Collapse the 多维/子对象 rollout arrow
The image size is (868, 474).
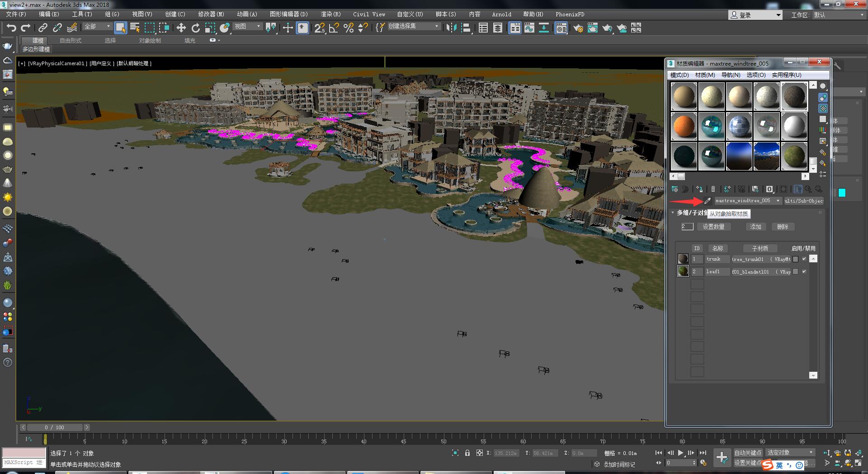click(673, 213)
